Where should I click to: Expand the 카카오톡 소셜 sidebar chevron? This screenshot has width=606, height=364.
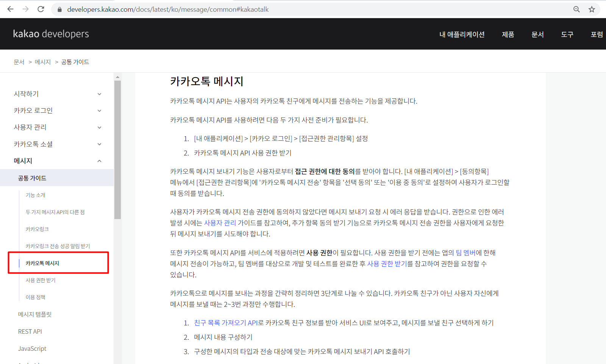click(x=99, y=144)
